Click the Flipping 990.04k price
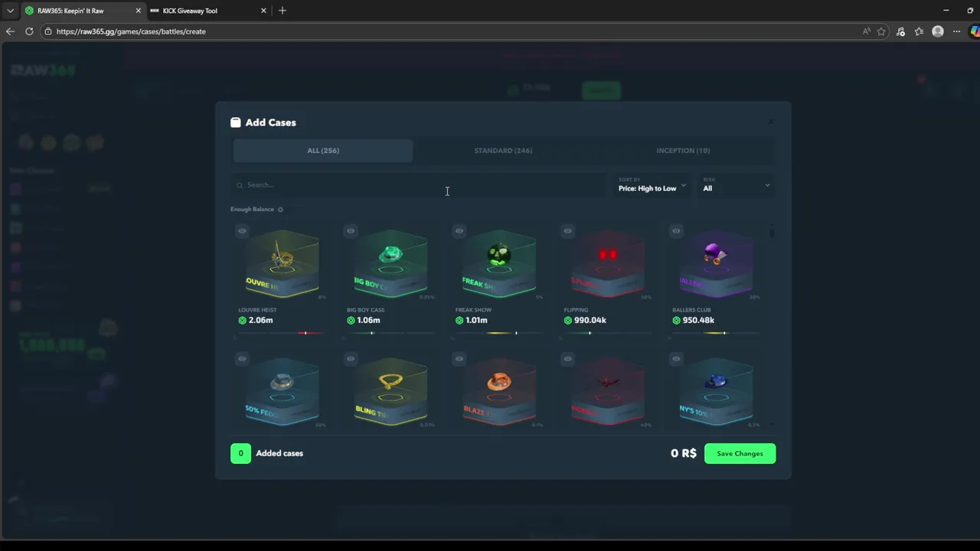 click(x=590, y=321)
